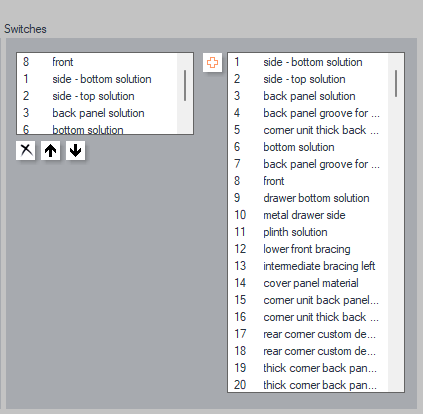Select 'intermediate bracing left' entry
The width and height of the screenshot is (423, 414).
(308, 266)
